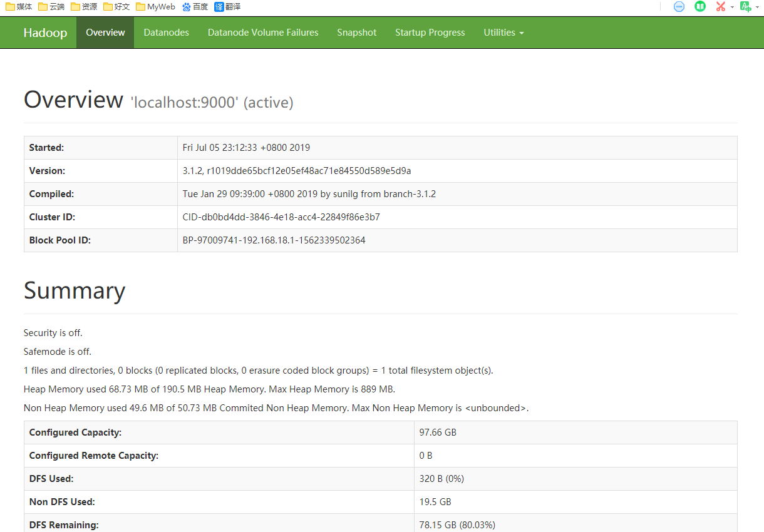Click the green translate extension icon
This screenshot has width=764, height=532.
745,7
